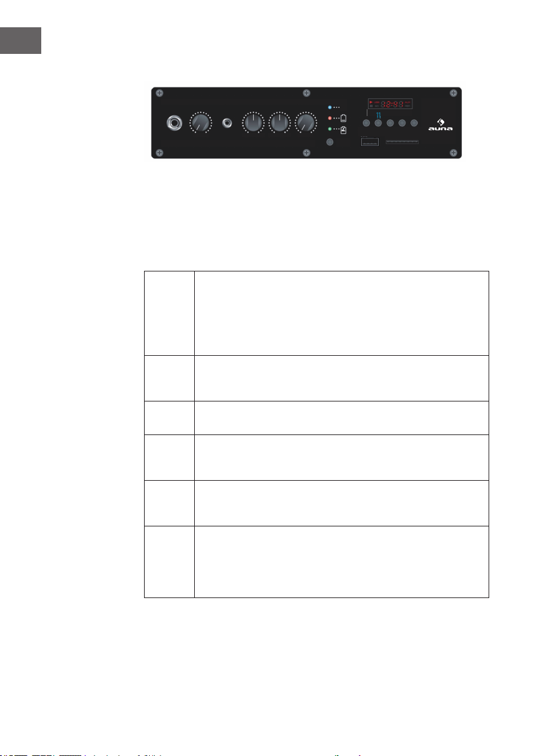Click the charging battery symbol
The width and height of the screenshot is (533, 756).
click(x=343, y=129)
